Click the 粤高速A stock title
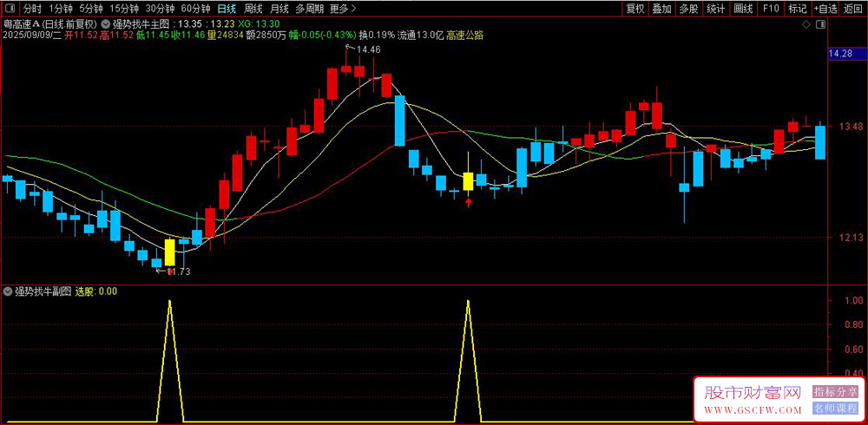This screenshot has width=868, height=425. [21, 24]
